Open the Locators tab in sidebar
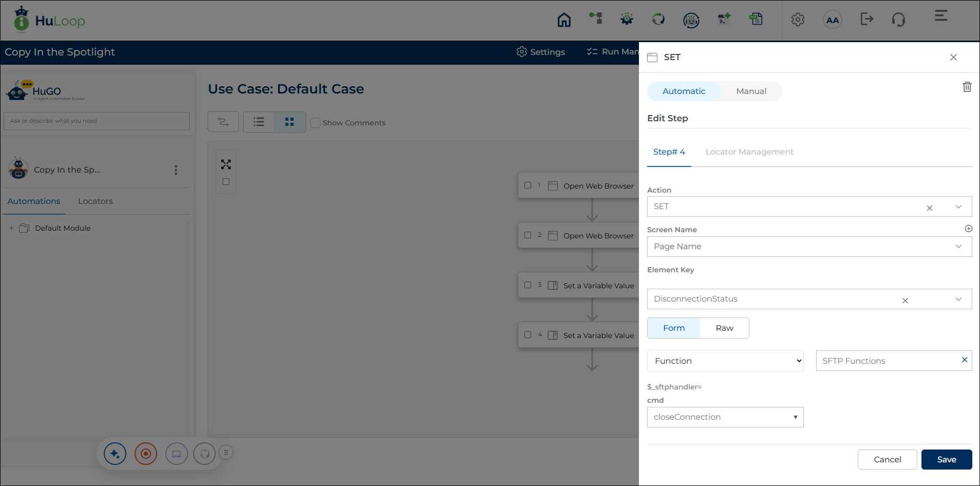Viewport: 980px width, 486px height. pyautogui.click(x=96, y=201)
